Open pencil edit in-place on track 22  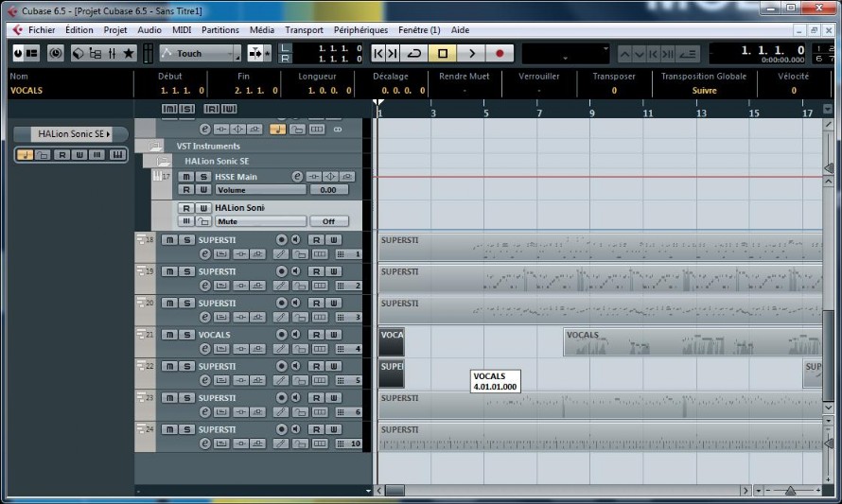(x=280, y=380)
